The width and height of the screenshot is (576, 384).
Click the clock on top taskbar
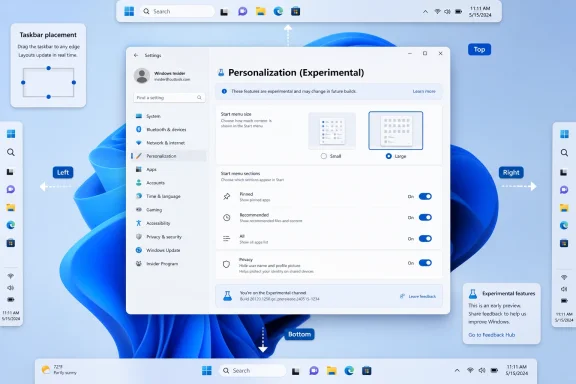click(480, 11)
